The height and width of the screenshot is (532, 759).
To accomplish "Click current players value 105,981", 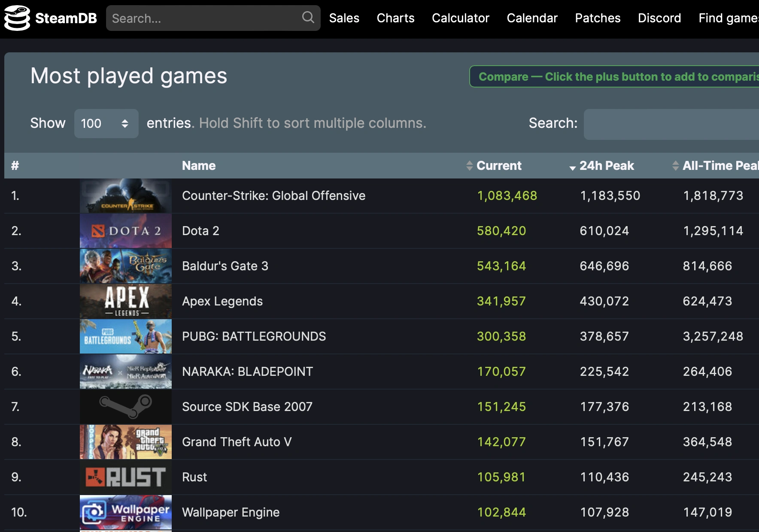I will click(501, 477).
